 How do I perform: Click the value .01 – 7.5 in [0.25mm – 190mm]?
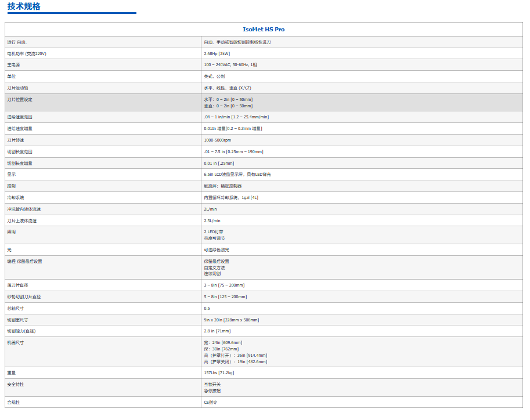tap(233, 152)
